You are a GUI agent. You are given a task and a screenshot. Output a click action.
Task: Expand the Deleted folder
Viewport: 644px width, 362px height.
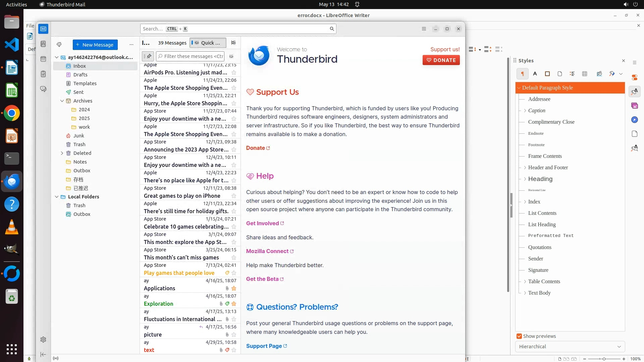tap(62, 153)
